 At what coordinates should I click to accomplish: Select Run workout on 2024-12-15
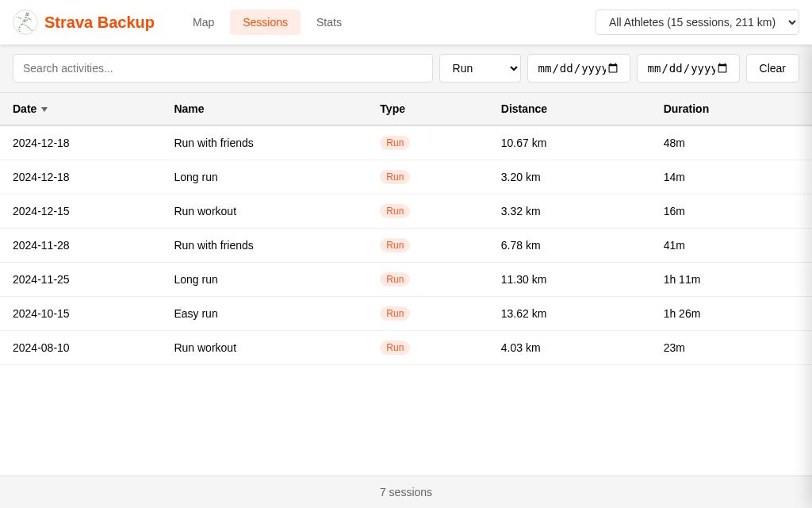point(406,211)
